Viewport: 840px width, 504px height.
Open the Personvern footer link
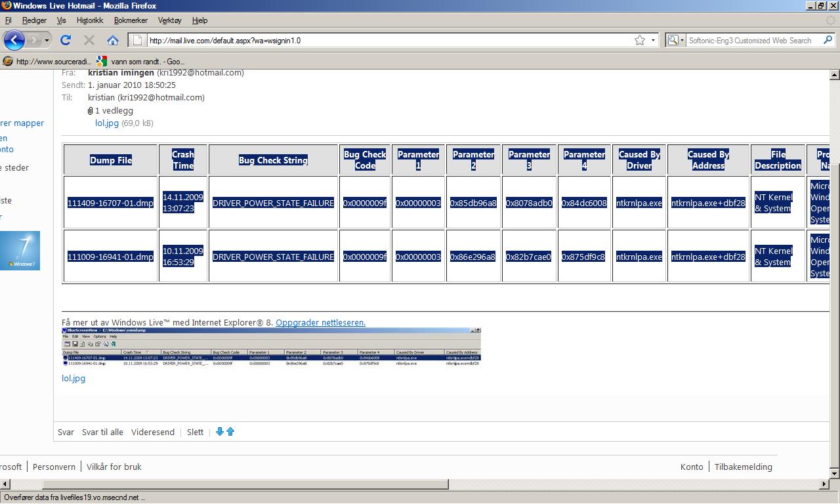(x=54, y=467)
